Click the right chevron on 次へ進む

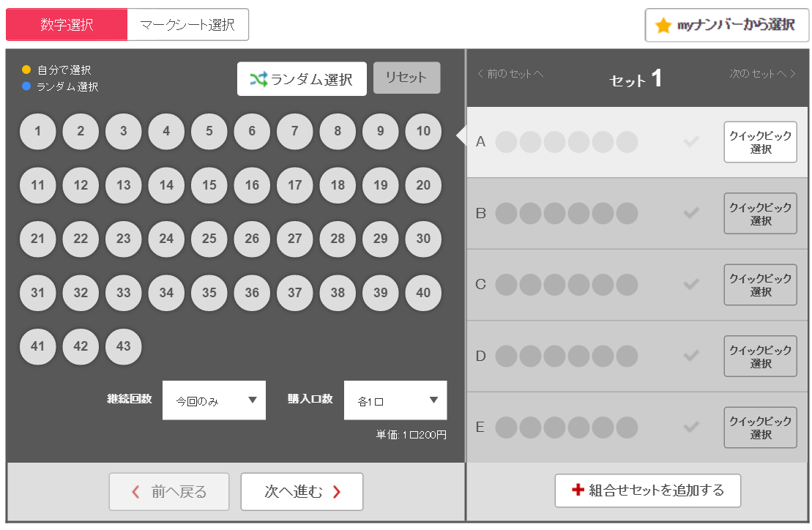click(337, 492)
